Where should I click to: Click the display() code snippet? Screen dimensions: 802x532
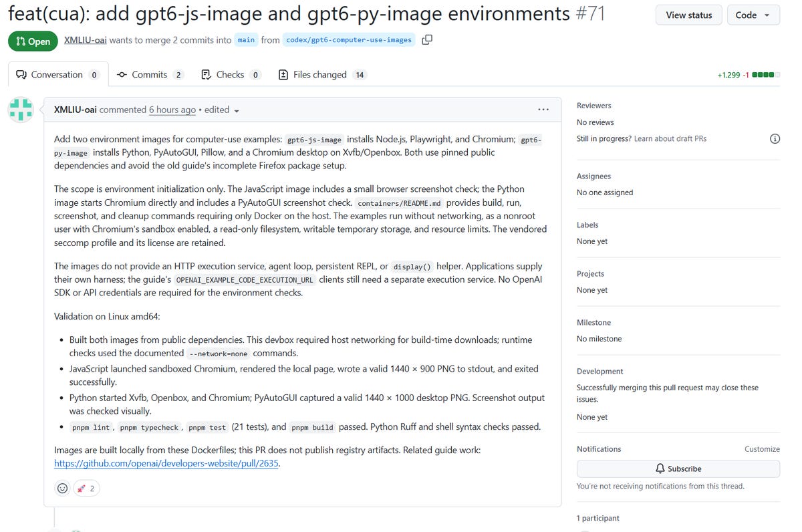[x=412, y=267]
